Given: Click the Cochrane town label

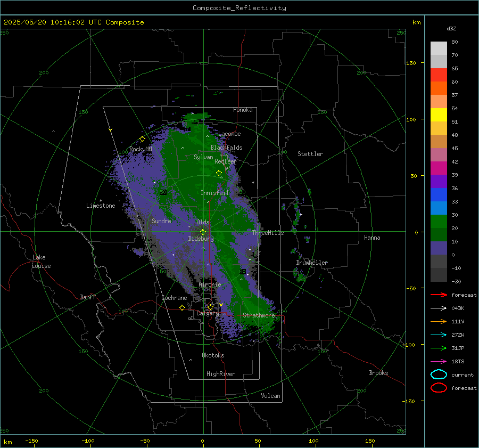Looking at the screenshot, I should (x=174, y=298).
